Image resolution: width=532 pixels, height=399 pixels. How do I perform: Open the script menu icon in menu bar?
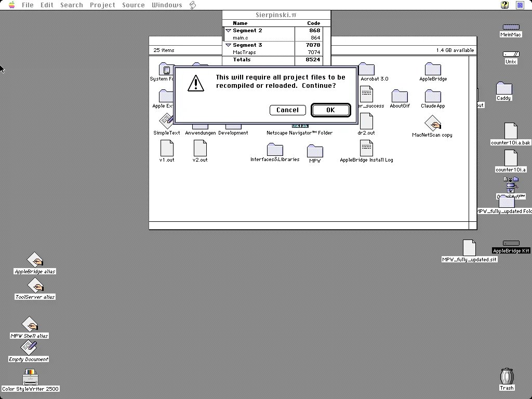pyautogui.click(x=193, y=5)
